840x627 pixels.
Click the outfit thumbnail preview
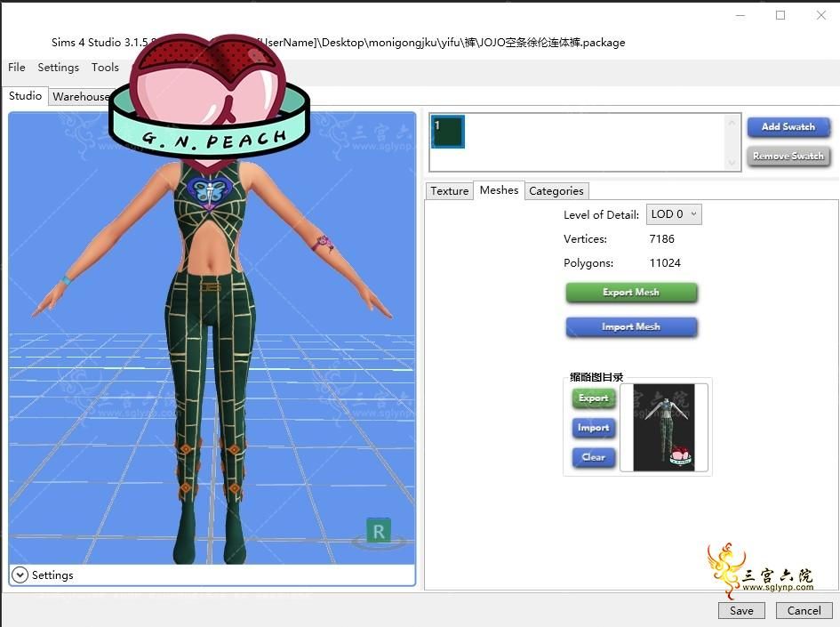point(664,427)
